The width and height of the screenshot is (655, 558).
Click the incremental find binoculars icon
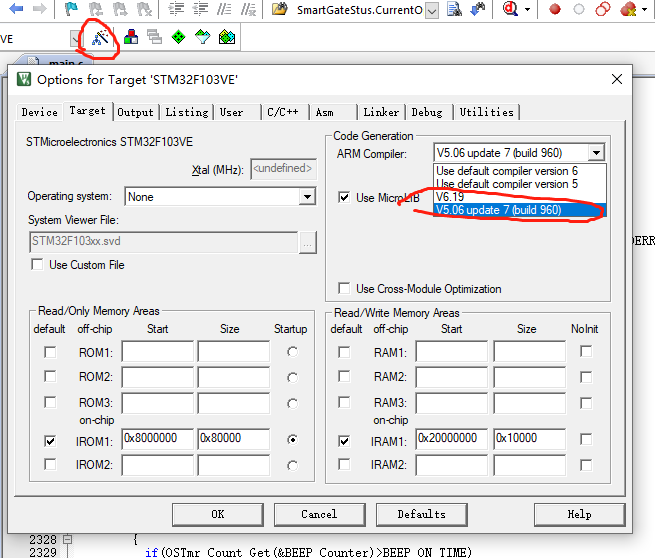click(478, 9)
